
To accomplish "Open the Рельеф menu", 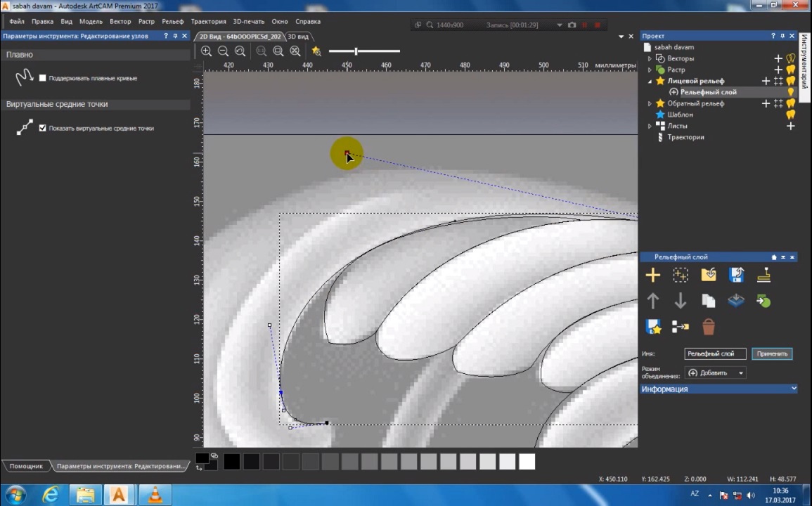I will 172,22.
